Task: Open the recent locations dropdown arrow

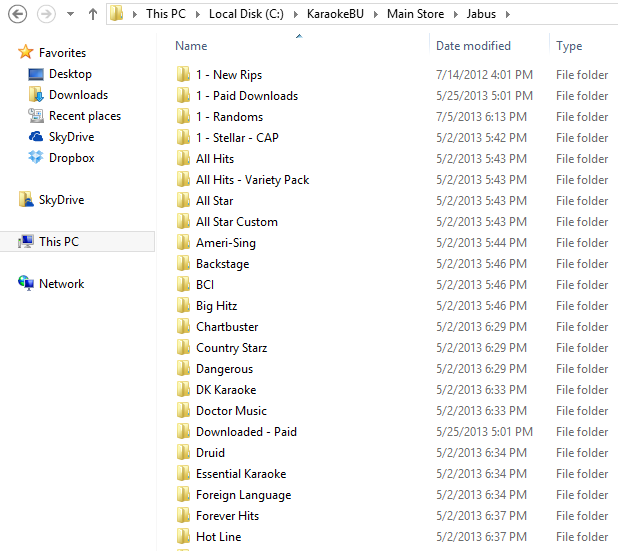Action: [69, 15]
